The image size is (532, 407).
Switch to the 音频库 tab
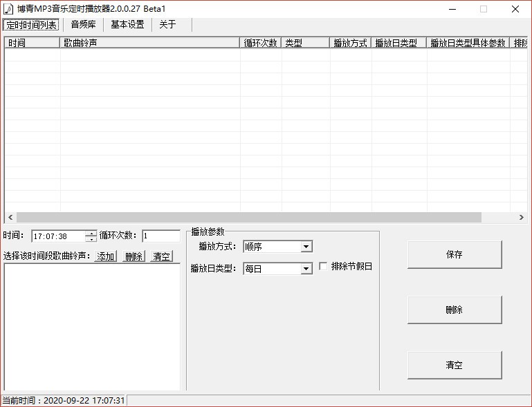pyautogui.click(x=83, y=25)
